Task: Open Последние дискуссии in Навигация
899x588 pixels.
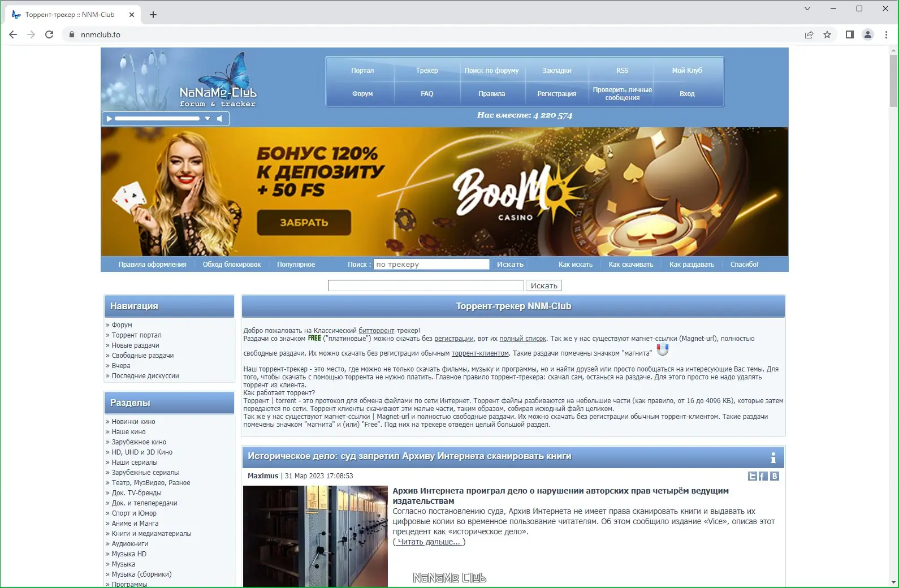Action: point(145,376)
